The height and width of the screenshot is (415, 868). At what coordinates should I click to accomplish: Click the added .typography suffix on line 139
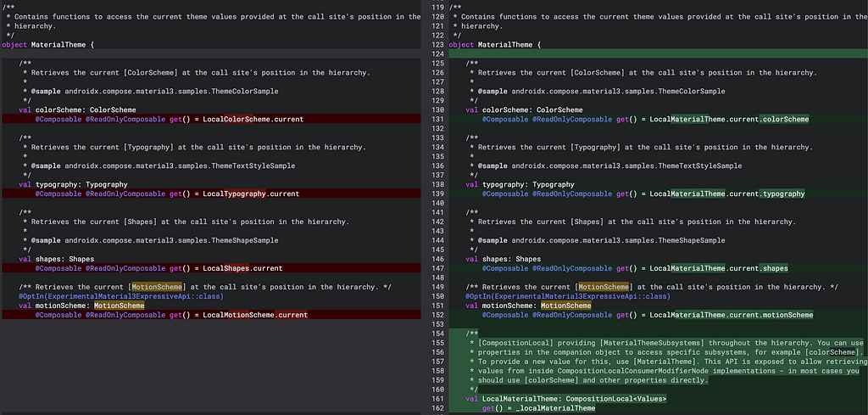point(782,194)
